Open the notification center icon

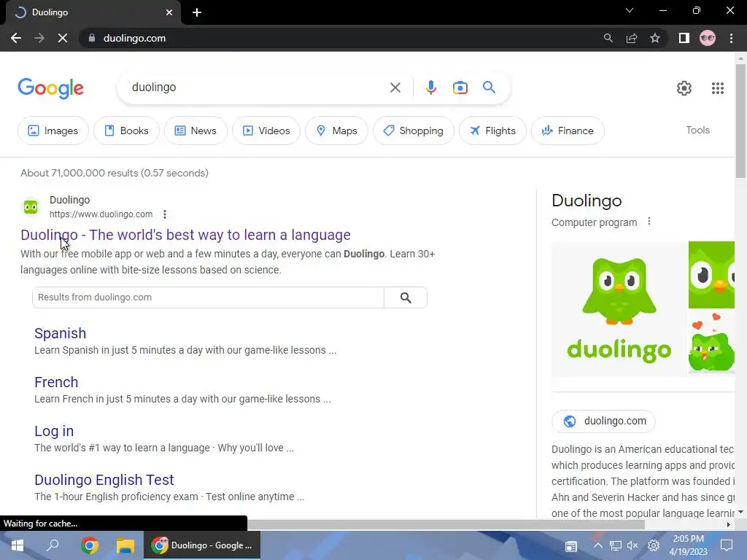(726, 545)
